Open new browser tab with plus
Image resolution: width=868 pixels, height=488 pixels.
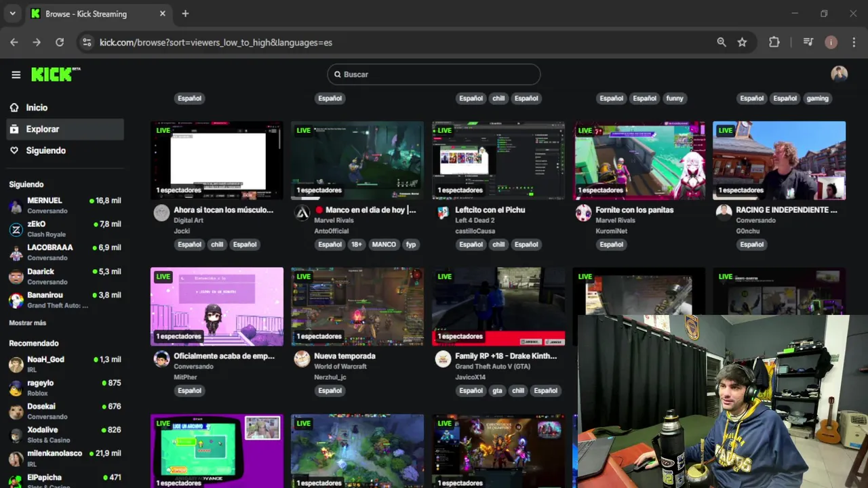[x=185, y=14]
